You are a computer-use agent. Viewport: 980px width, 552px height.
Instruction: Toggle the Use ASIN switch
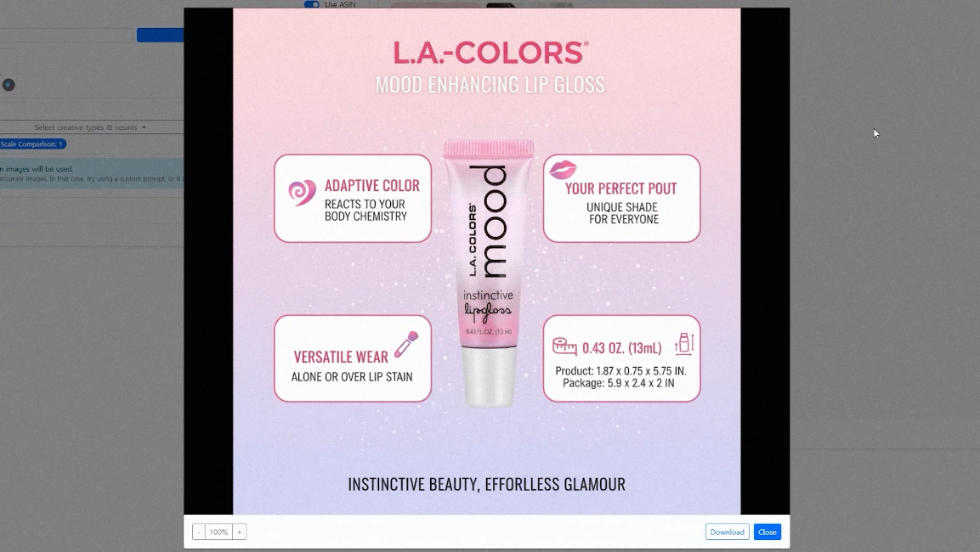click(x=311, y=3)
